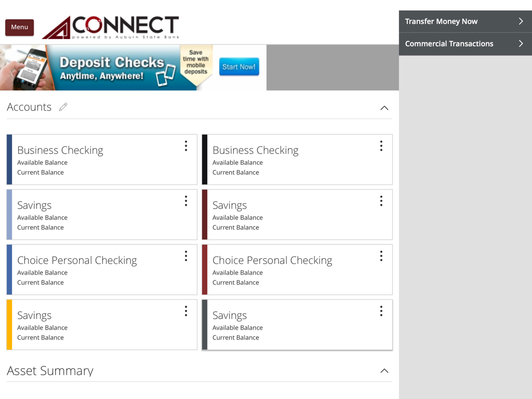
Task: Select Transfer Money Now entry
Action: [x=465, y=21]
